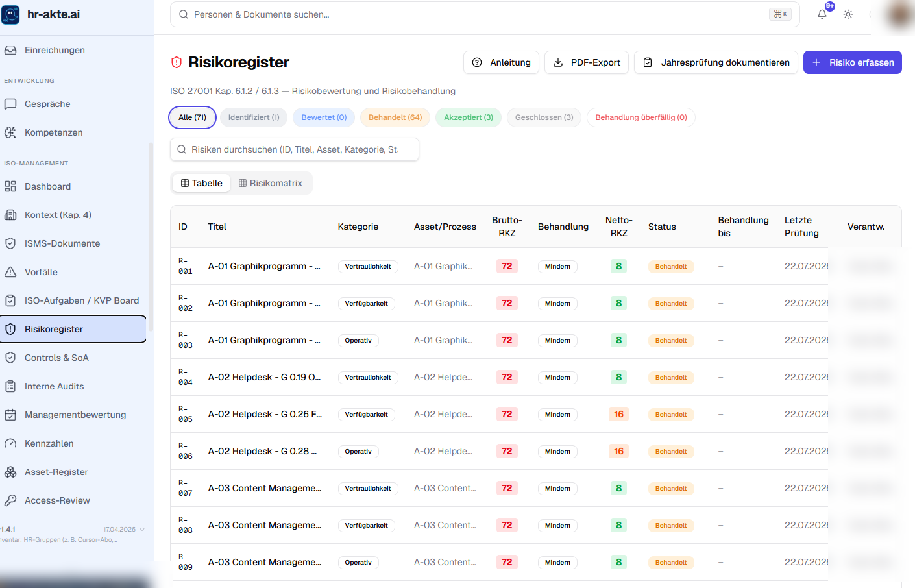Viewport: 915px width, 588px height.
Task: Filter by Geschlossen (3) status
Action: (x=544, y=117)
